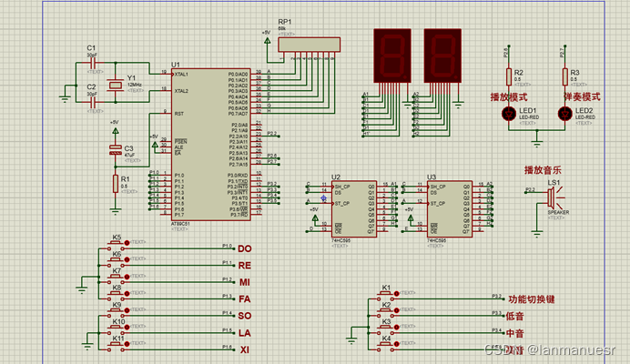The image size is (630, 364).
Task: Click the XI note label
Action: (x=244, y=350)
